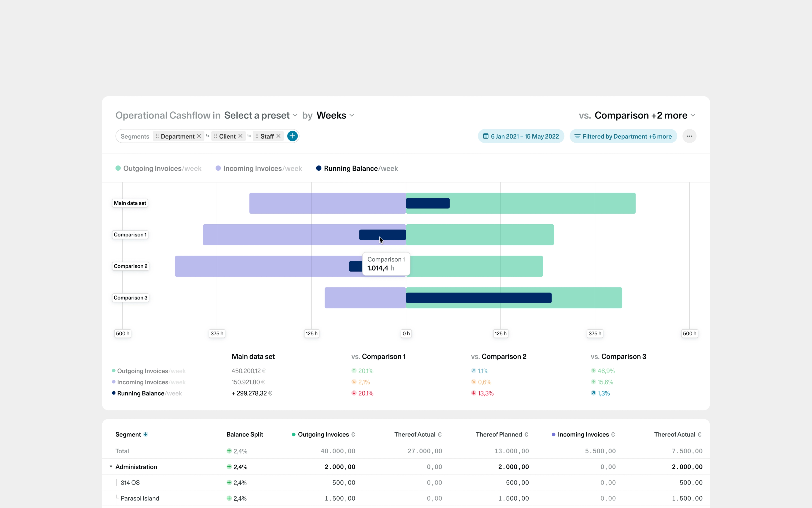Open the Select a preset dropdown
Screen dimensions: 812x508
pos(261,115)
